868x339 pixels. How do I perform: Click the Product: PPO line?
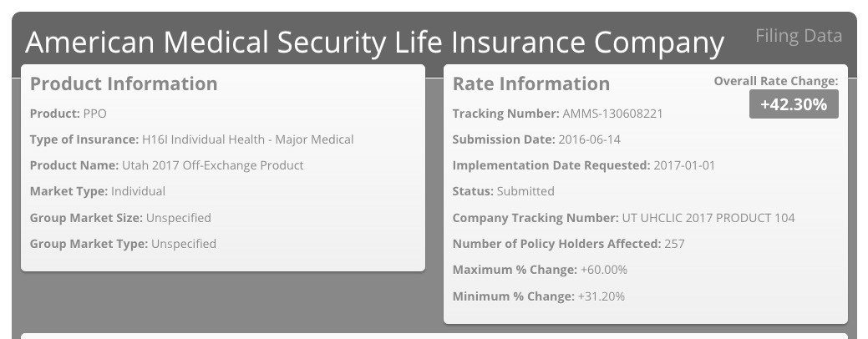(x=68, y=114)
